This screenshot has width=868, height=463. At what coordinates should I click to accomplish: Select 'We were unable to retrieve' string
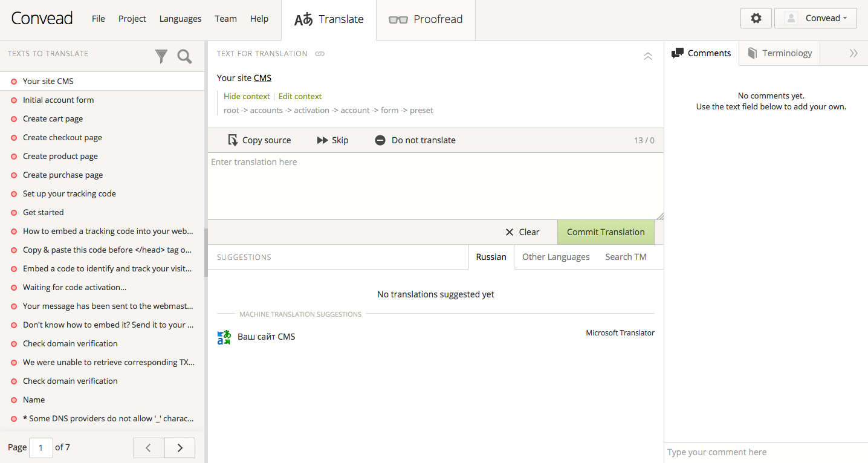point(102,362)
